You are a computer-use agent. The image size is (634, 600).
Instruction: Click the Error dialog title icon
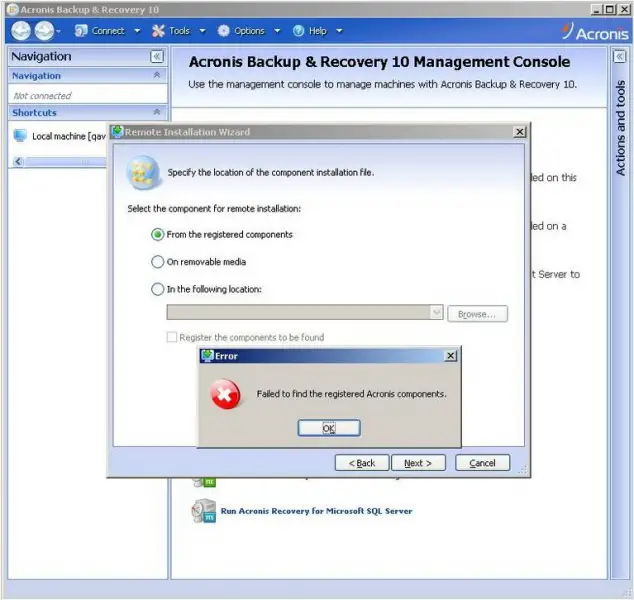207,356
